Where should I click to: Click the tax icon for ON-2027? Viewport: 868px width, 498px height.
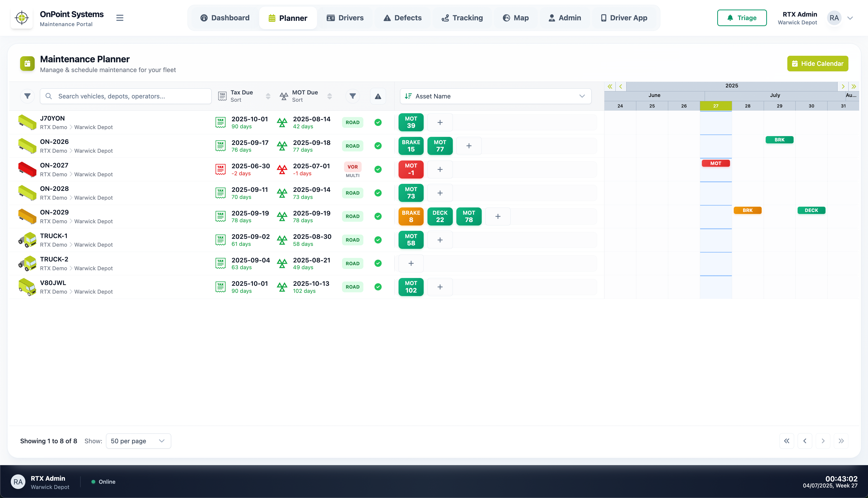(x=220, y=169)
